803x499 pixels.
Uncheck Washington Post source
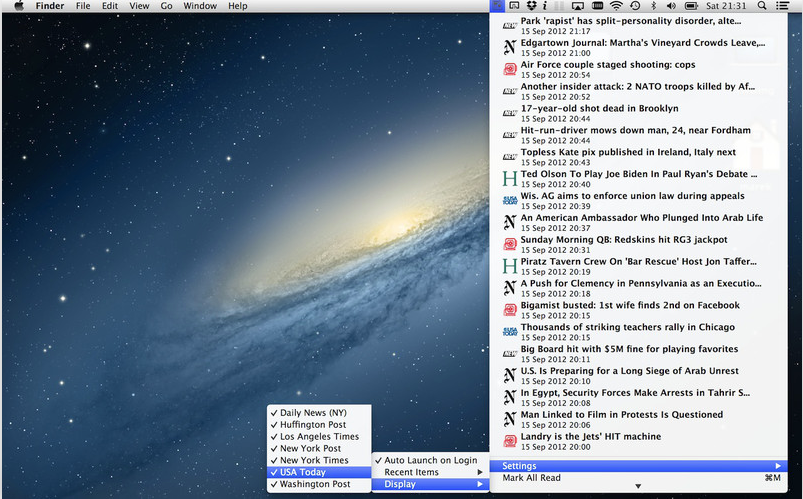pyautogui.click(x=319, y=484)
